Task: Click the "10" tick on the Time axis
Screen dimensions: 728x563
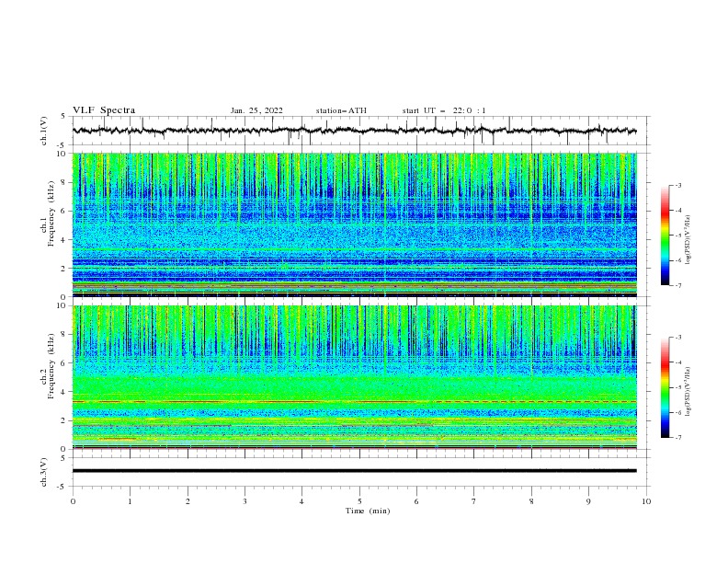Action: 646,501
